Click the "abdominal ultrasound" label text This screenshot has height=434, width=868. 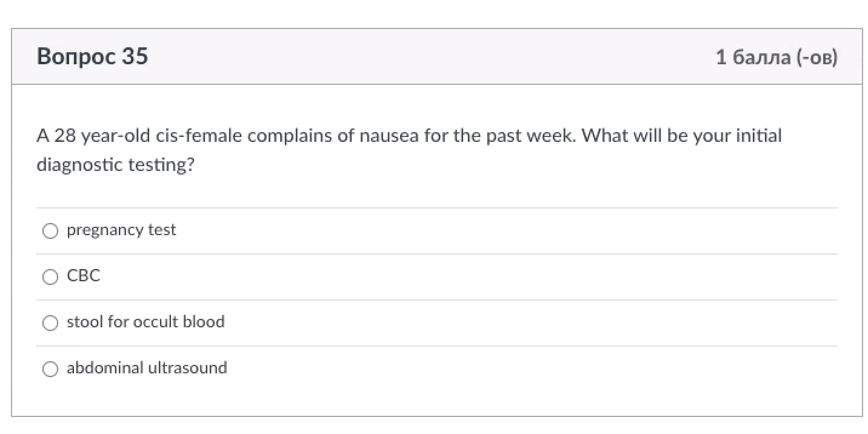click(147, 368)
